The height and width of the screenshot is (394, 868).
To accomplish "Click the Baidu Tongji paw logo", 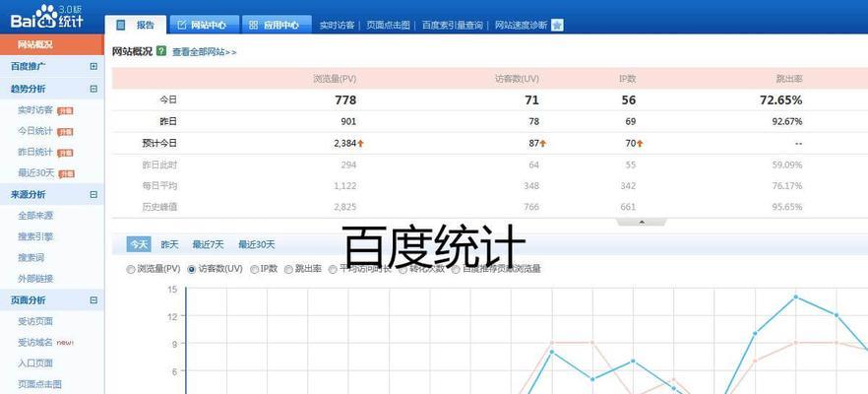I will [47, 17].
